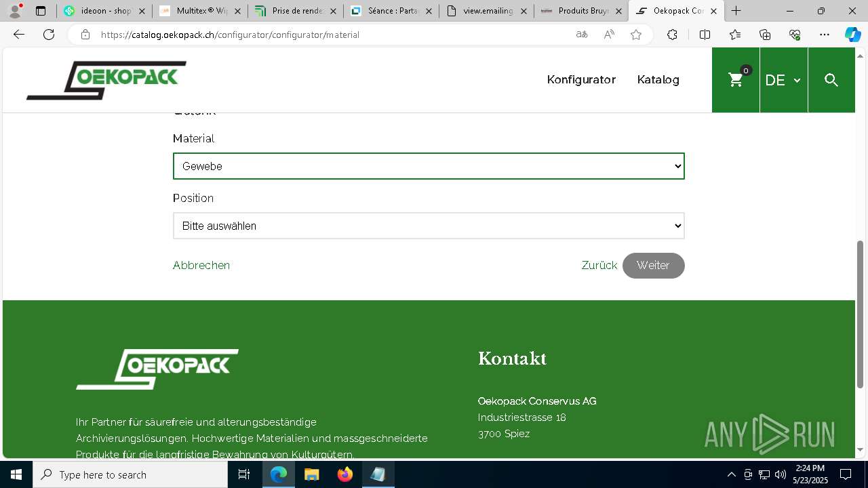The height and width of the screenshot is (488, 868).
Task: Open File Explorer from taskbar
Action: coord(311,474)
